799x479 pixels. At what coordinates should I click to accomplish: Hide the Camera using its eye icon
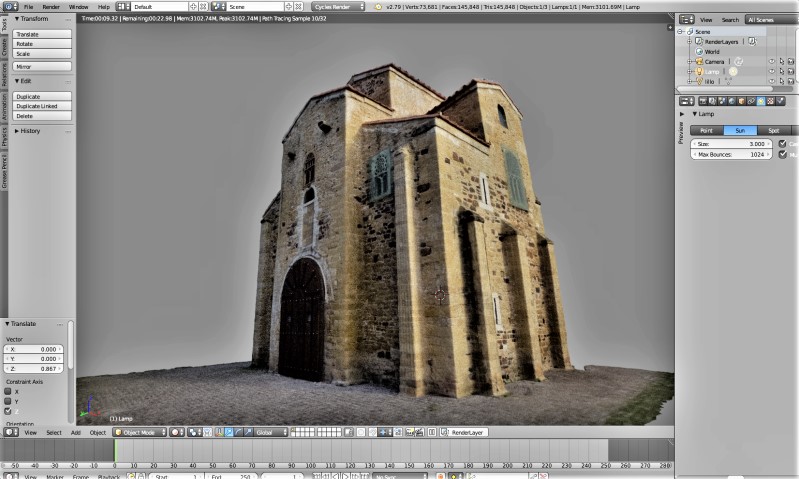coord(771,61)
